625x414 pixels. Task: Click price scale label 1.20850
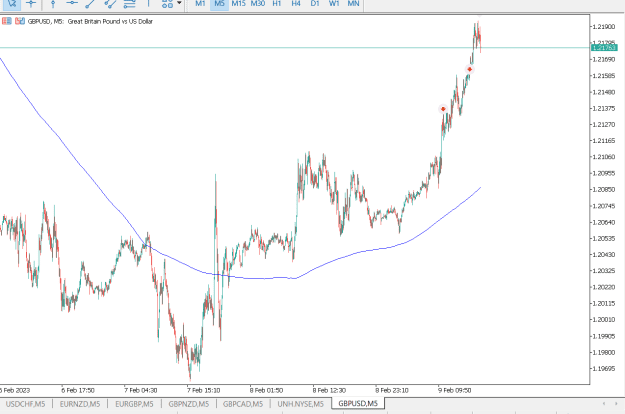pos(604,190)
